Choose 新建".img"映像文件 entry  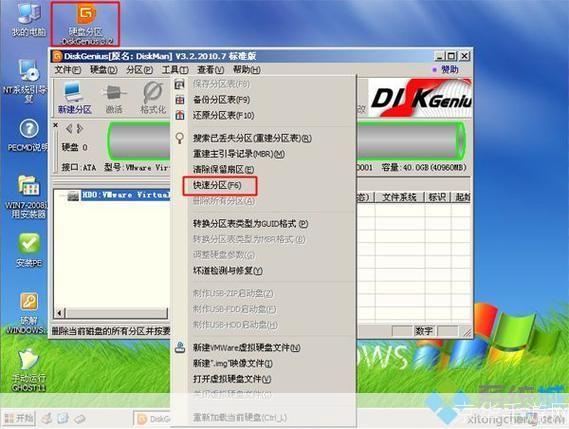click(x=263, y=363)
